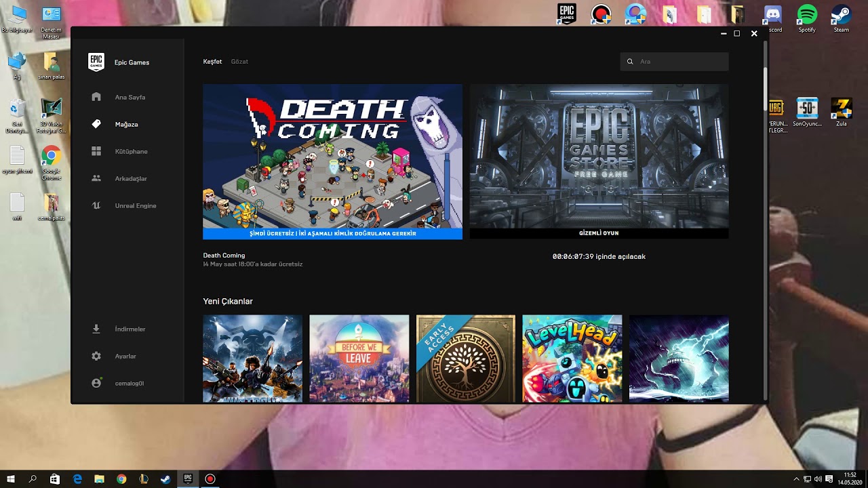Open the lightning sea monster game tile

679,359
